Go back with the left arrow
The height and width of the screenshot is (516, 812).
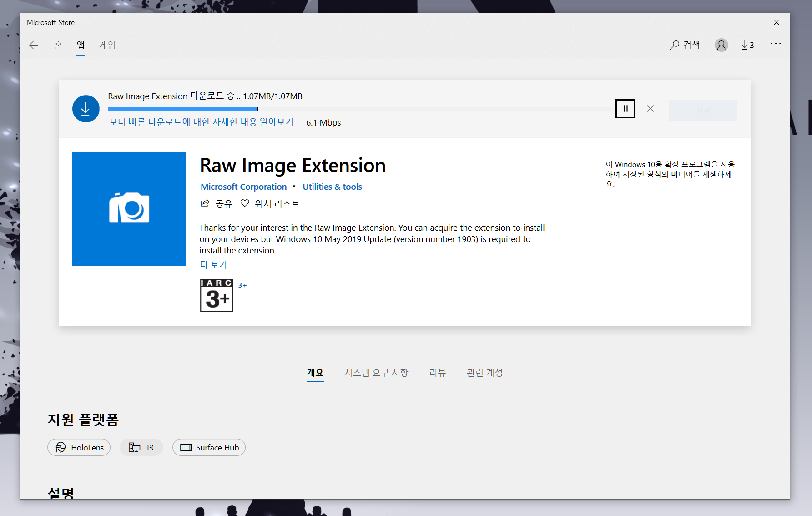coord(34,45)
